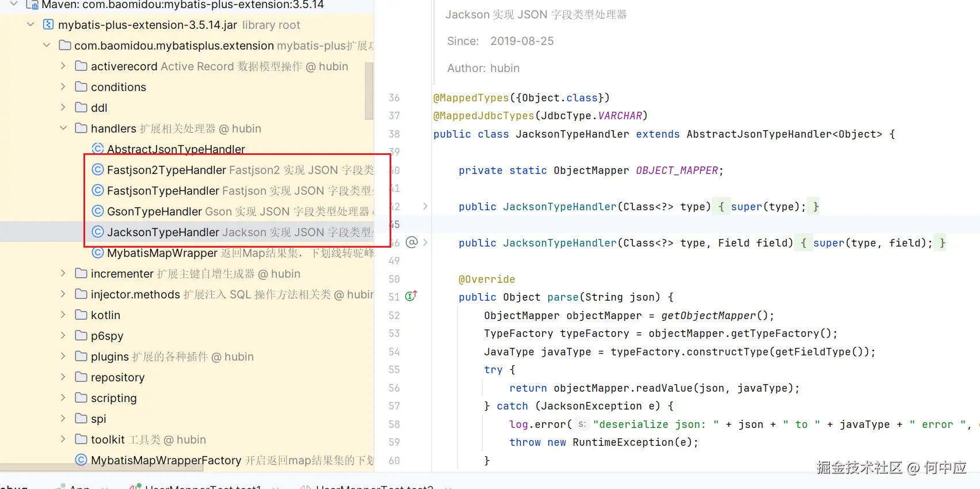Click the ddl folder icon
Screen dimensions: 980x489
(81, 108)
